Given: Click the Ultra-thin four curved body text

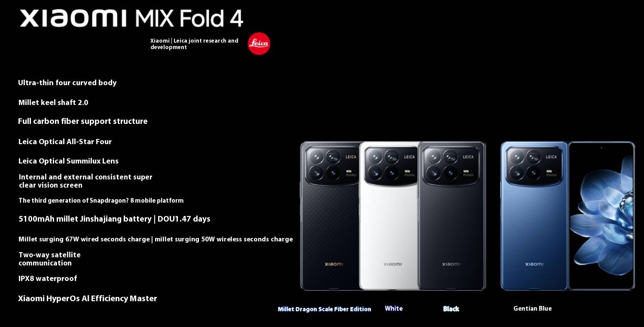Looking at the screenshot, I should click(x=67, y=83).
